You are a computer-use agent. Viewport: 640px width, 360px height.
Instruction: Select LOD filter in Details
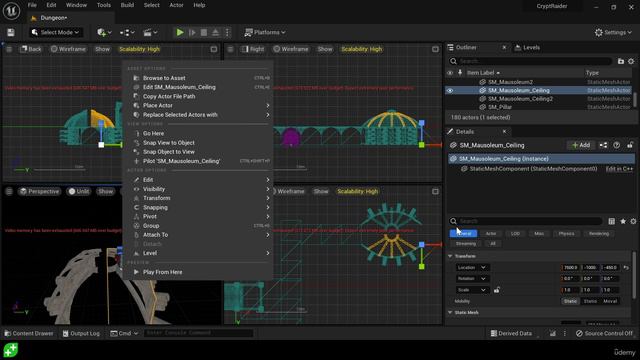click(515, 233)
